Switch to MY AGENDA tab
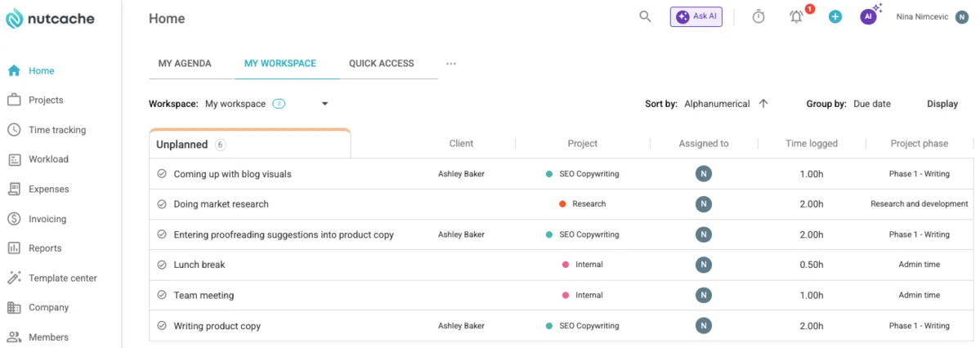 tap(185, 63)
